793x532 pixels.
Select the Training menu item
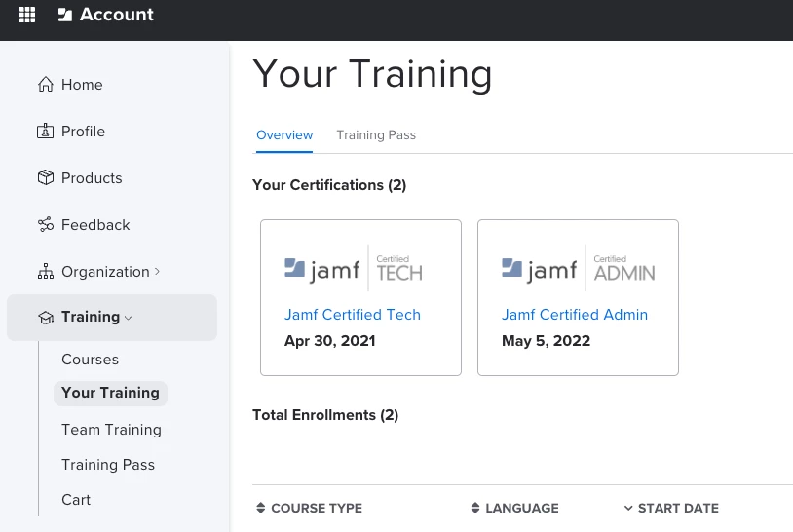coord(112,317)
